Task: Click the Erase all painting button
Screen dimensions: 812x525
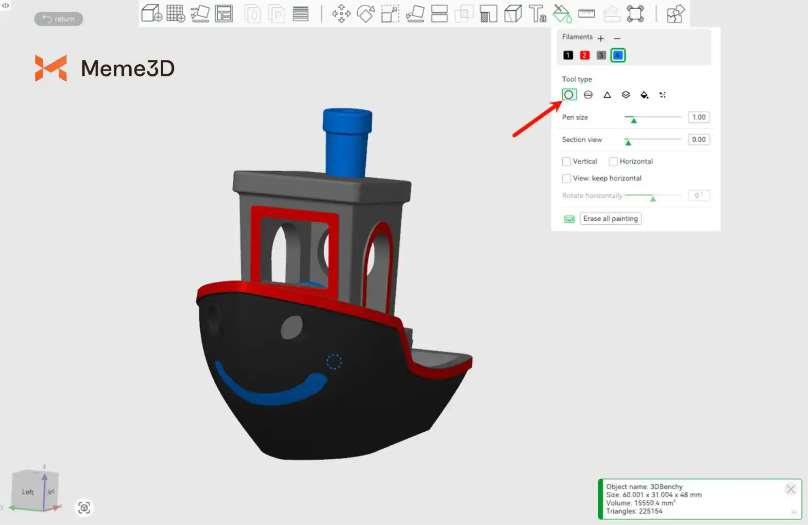Action: [610, 219]
